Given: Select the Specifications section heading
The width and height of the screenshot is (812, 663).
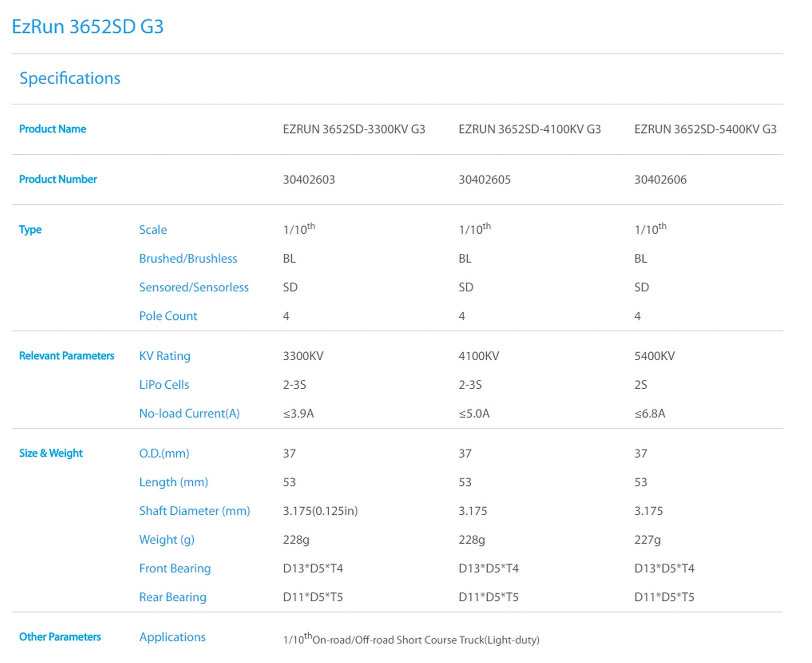Looking at the screenshot, I should coord(70,78).
